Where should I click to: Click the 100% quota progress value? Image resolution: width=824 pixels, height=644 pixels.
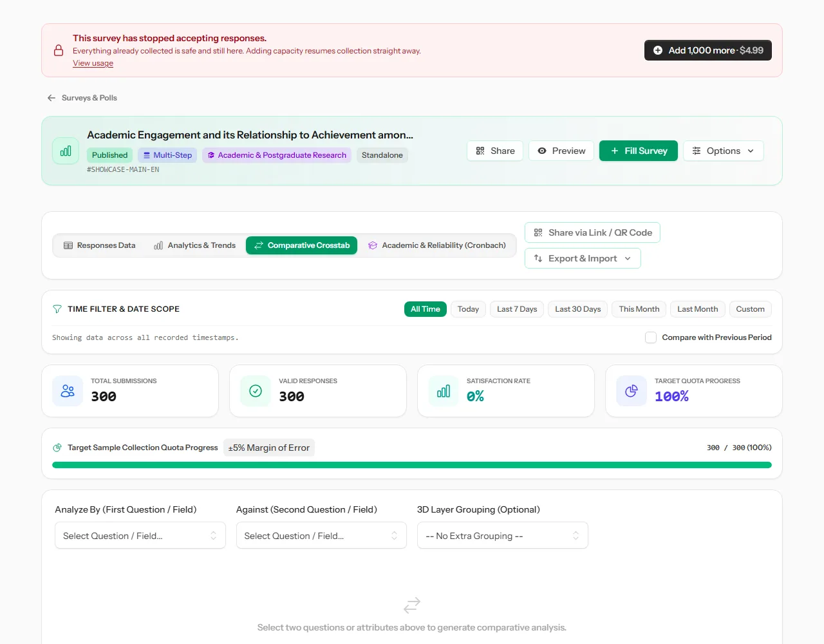(671, 397)
